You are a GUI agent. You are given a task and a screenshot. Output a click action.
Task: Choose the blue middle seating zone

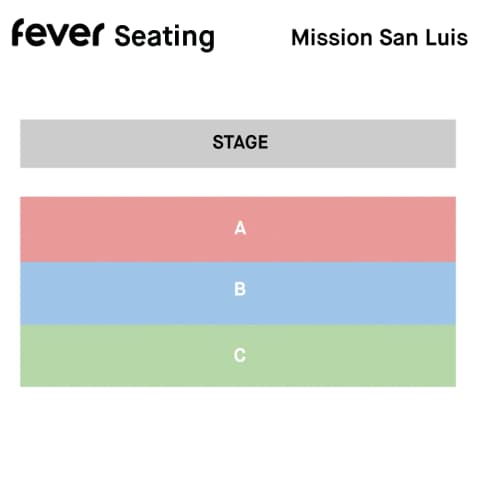[x=238, y=293]
